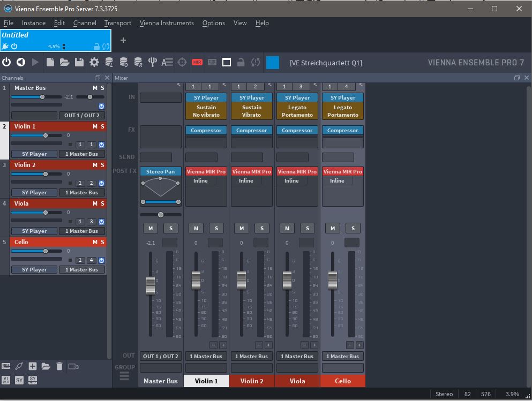Click the SY keyboard icon at bottom left

pos(33,380)
